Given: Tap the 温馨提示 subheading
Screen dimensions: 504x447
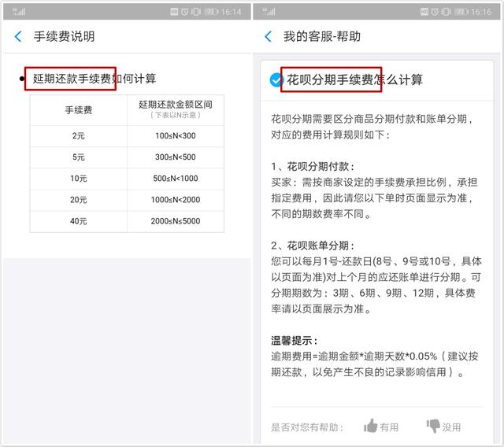Looking at the screenshot, I should coord(295,341).
